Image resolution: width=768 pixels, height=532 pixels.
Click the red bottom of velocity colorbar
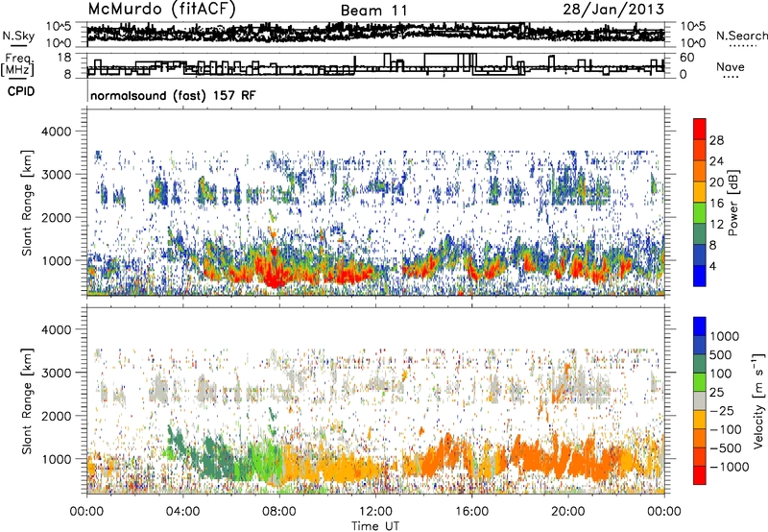(x=700, y=475)
